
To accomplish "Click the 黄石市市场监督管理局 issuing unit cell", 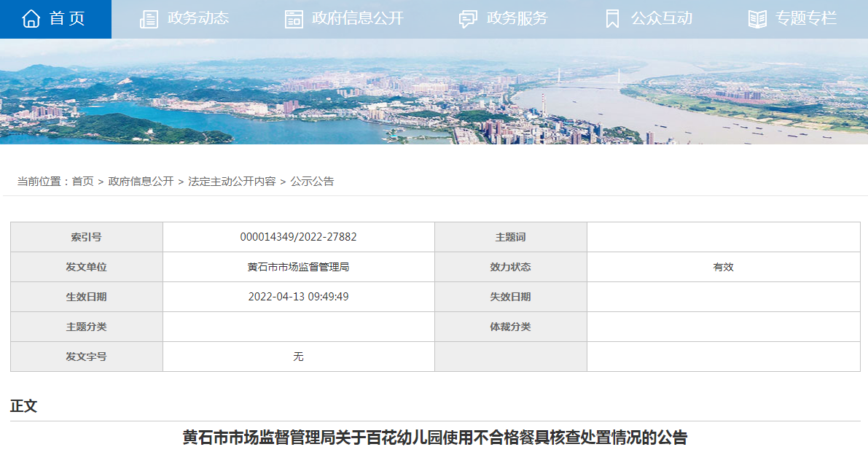I will tap(298, 267).
